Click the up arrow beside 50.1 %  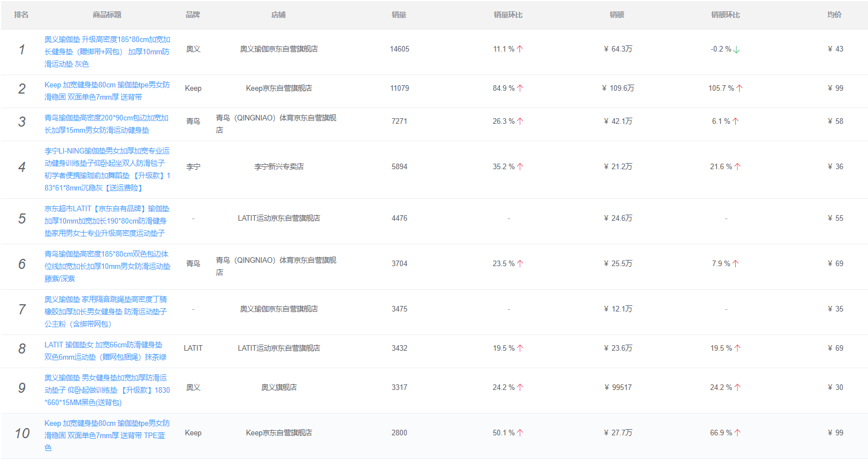coord(520,433)
